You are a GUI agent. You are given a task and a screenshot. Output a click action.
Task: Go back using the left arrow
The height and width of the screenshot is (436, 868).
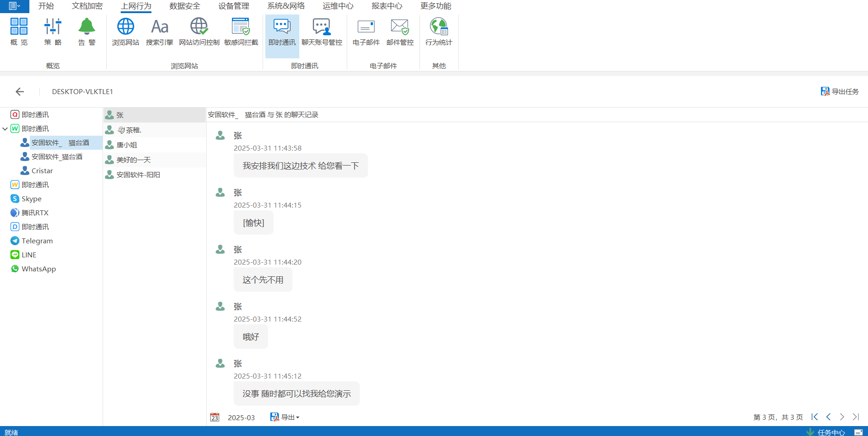coord(19,91)
